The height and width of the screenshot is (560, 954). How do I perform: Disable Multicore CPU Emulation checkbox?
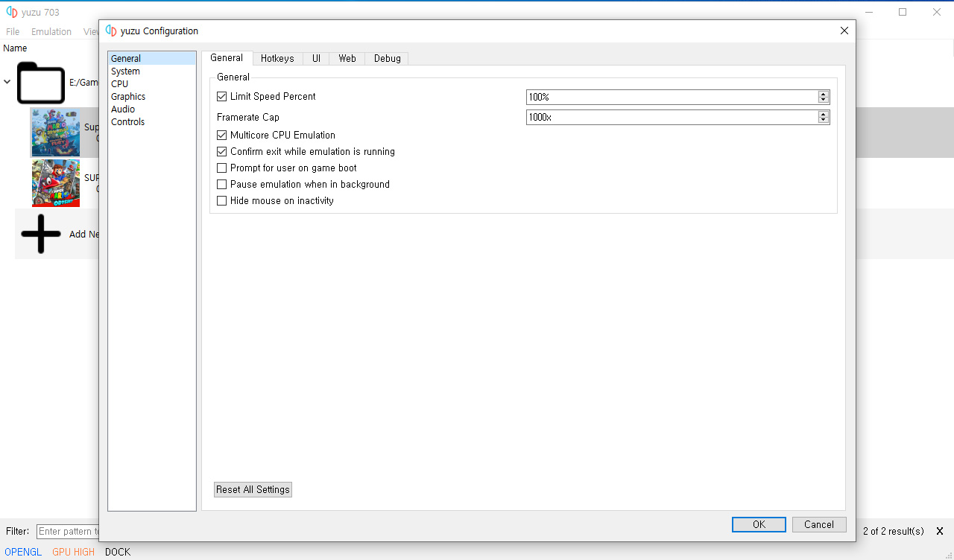point(221,135)
